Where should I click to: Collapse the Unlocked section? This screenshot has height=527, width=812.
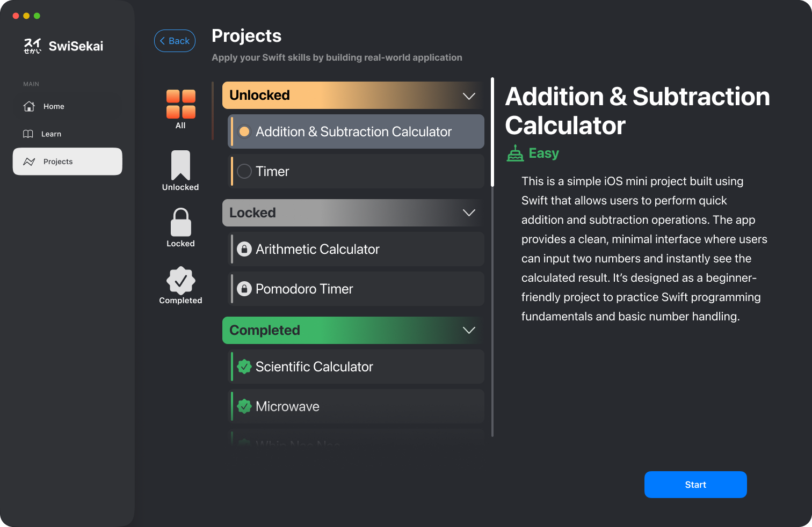point(469,95)
